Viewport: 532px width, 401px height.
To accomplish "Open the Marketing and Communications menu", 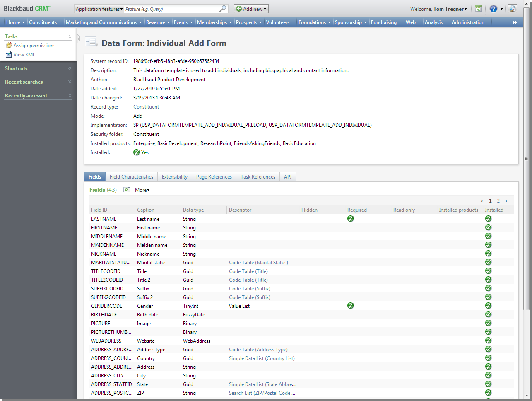I will coord(104,22).
